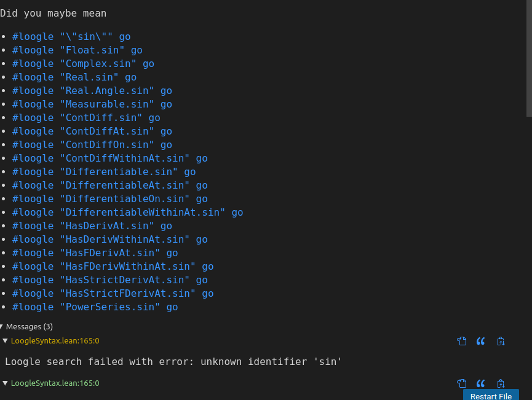This screenshot has width=532, height=400.
Task: Open suggestion #loogle "Complex.sin" go
Action: (x=83, y=64)
